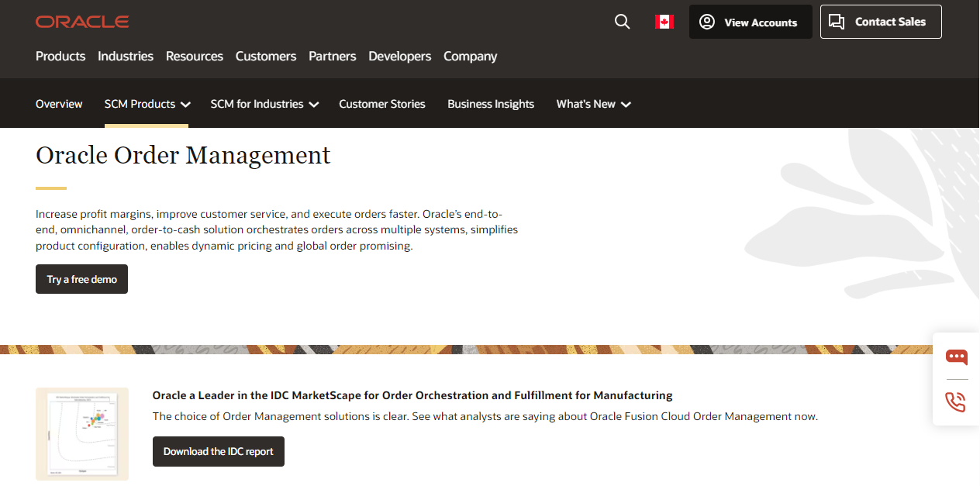Click the Try a free demo button
The image size is (980, 486).
tap(81, 279)
